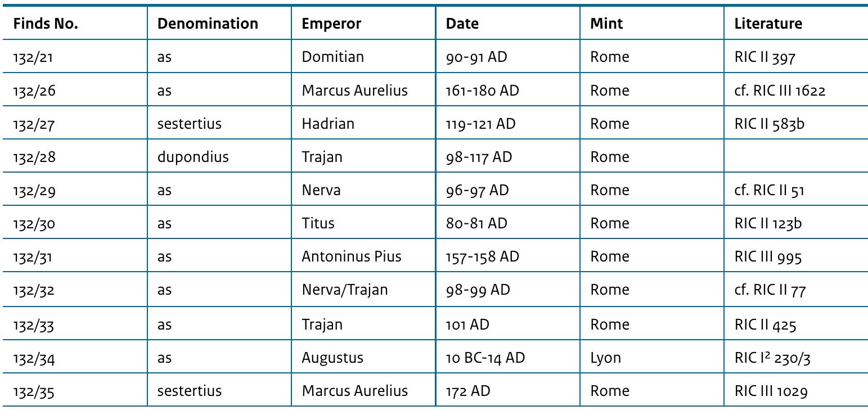Click the 'Date' column header
The height and width of the screenshot is (410, 868).
(462, 24)
